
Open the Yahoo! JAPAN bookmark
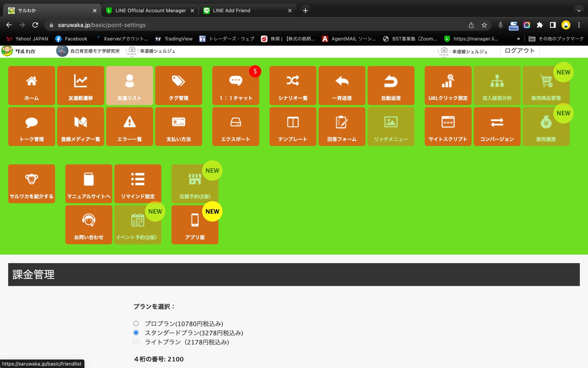coord(27,39)
